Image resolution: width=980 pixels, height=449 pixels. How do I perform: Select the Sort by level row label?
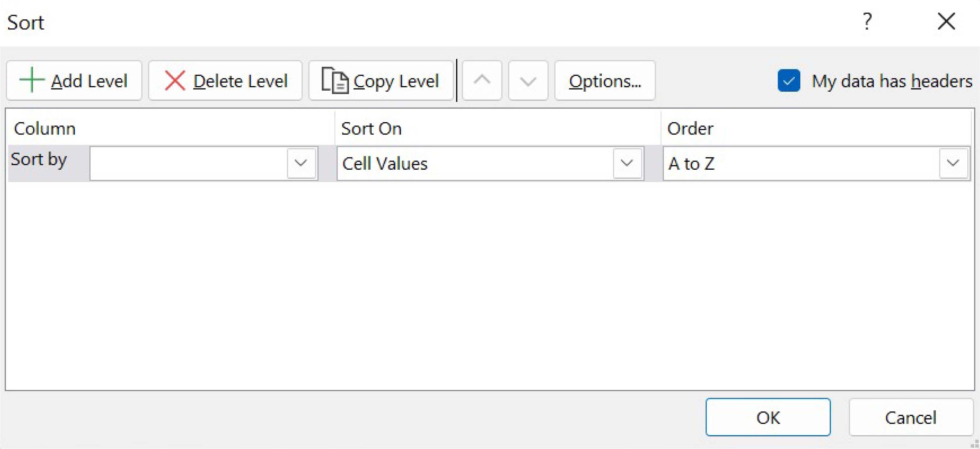[x=39, y=160]
